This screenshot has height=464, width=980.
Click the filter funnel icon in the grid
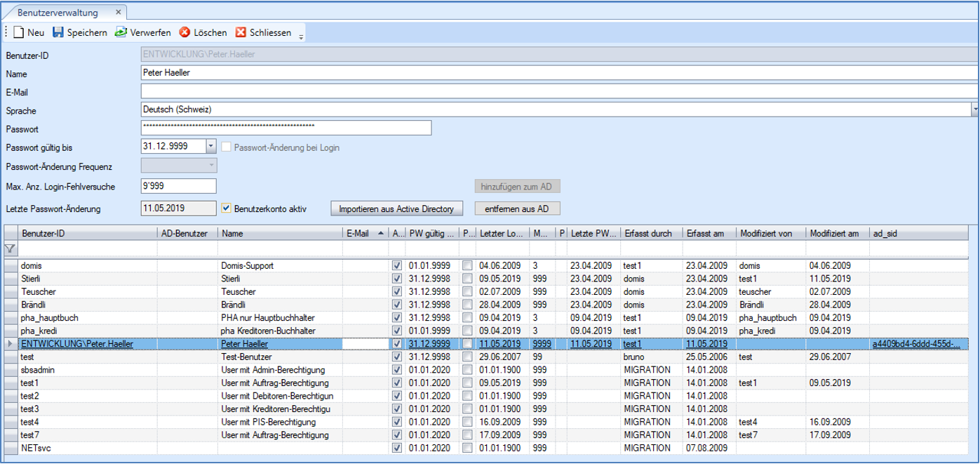(x=10, y=248)
